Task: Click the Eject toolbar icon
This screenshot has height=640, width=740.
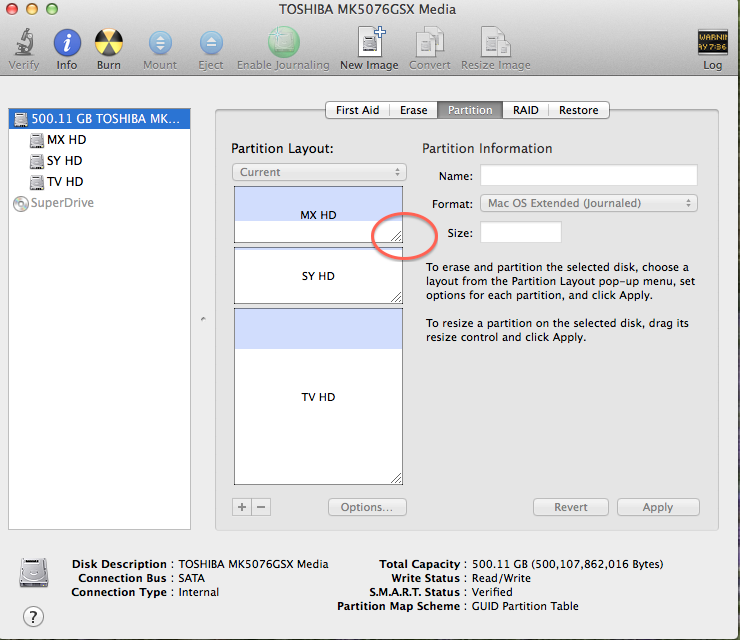Action: (x=211, y=43)
